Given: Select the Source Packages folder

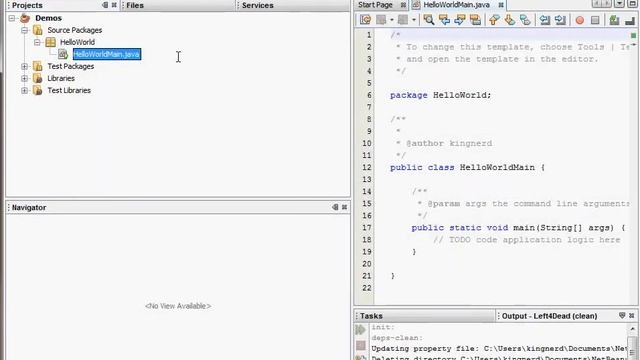Looking at the screenshot, I should 75,30.
